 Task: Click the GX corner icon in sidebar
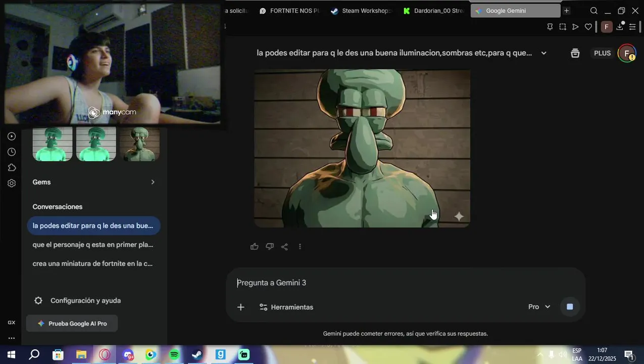point(11,323)
